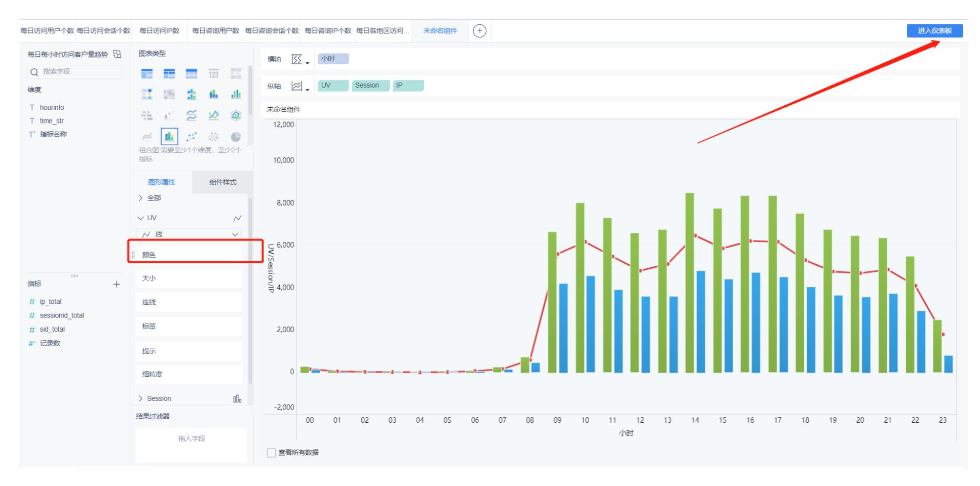Select the 123 KPI card chart type
980x486 pixels.
(x=214, y=73)
